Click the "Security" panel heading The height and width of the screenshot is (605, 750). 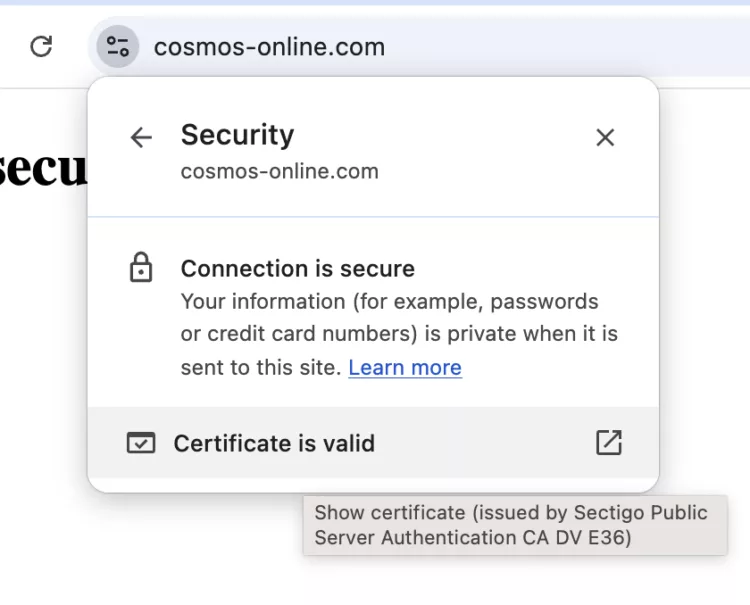pyautogui.click(x=237, y=135)
